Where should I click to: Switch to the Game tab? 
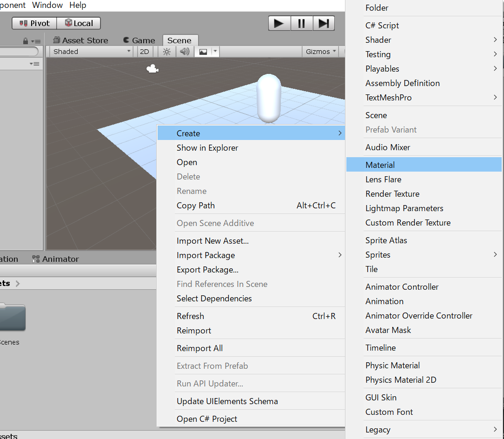139,40
